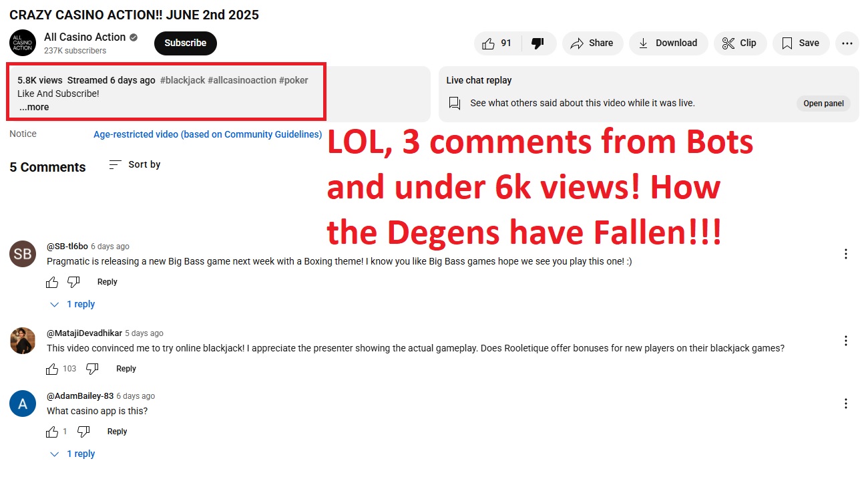Open the live chat replay panel
This screenshot has width=868, height=477.
click(823, 104)
